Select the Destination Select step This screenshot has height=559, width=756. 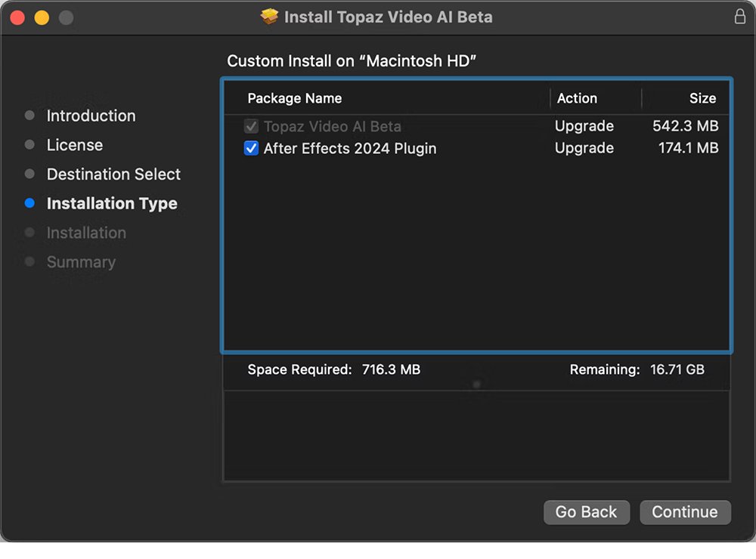point(113,174)
